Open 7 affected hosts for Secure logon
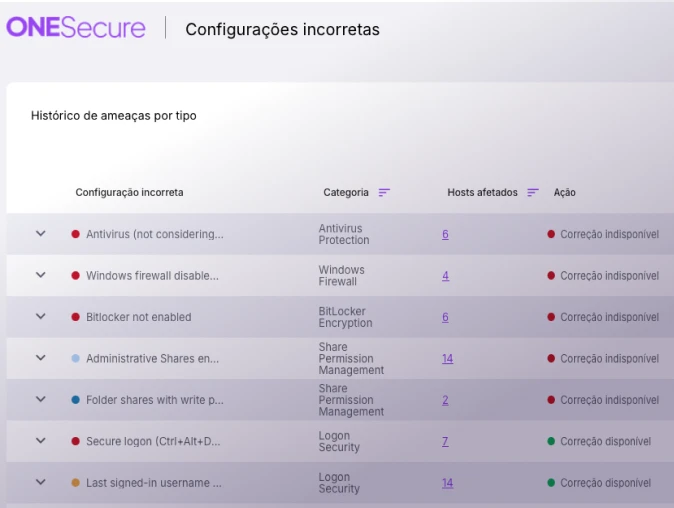This screenshot has width=674, height=508. click(x=445, y=441)
